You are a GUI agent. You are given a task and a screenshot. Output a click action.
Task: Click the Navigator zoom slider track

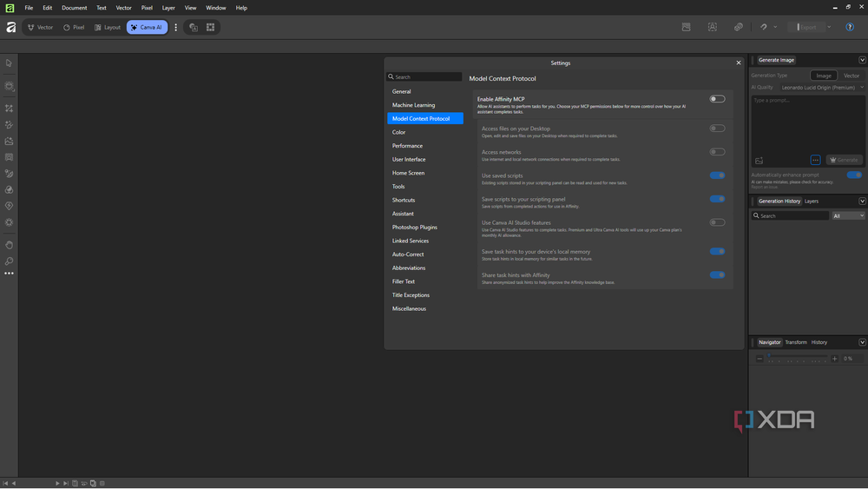coord(797,357)
